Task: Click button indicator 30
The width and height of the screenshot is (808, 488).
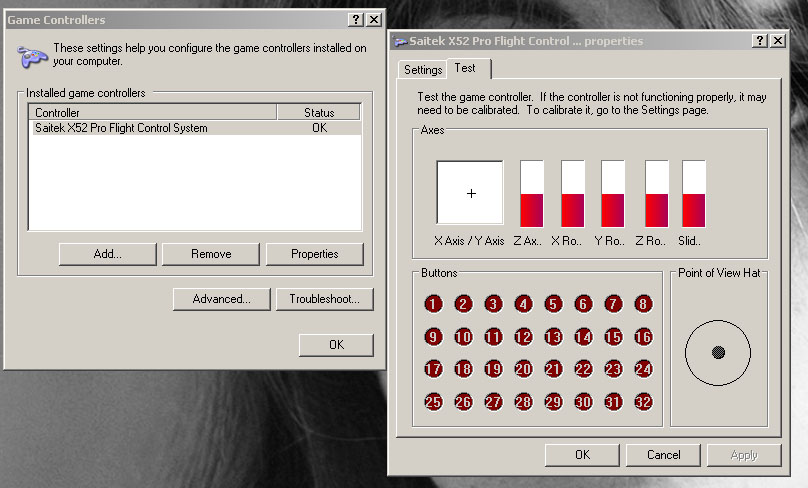Action: coord(583,402)
